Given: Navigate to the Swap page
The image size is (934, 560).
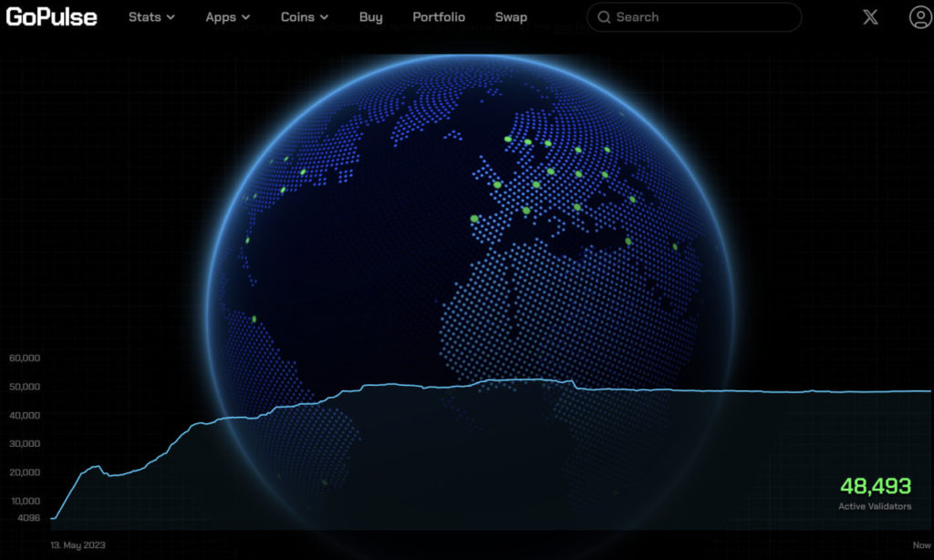Looking at the screenshot, I should 511,17.
